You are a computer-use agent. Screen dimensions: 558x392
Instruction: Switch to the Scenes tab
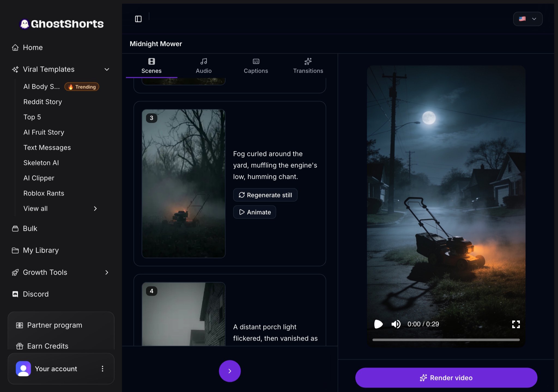(x=151, y=66)
